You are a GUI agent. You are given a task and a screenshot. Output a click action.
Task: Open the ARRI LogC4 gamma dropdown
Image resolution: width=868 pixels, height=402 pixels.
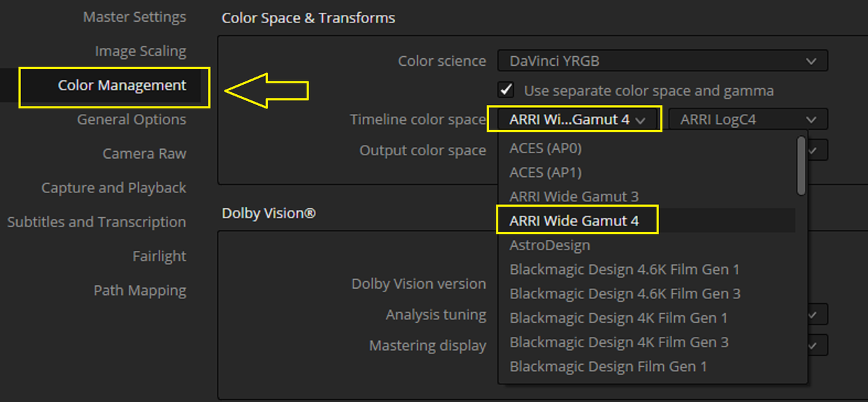(748, 119)
